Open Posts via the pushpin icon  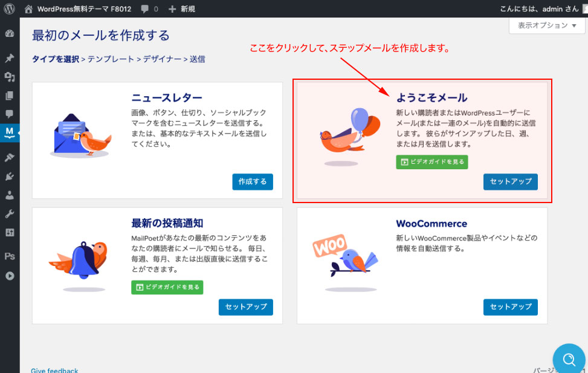10,58
